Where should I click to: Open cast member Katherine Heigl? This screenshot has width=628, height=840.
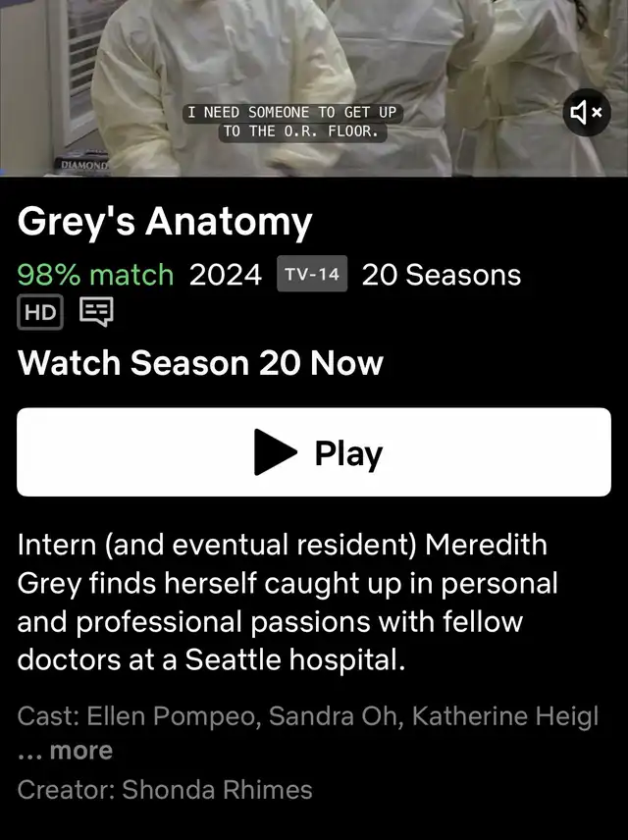[504, 716]
